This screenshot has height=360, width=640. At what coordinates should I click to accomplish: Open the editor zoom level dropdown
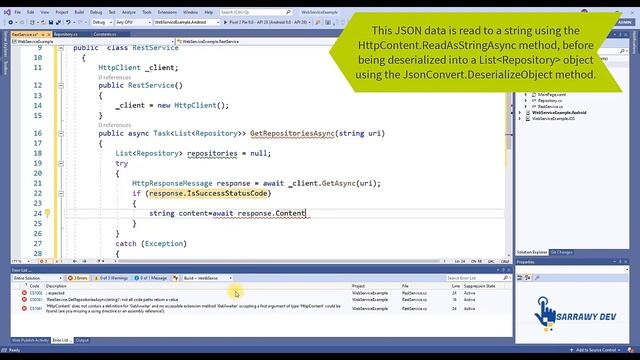click(21, 261)
